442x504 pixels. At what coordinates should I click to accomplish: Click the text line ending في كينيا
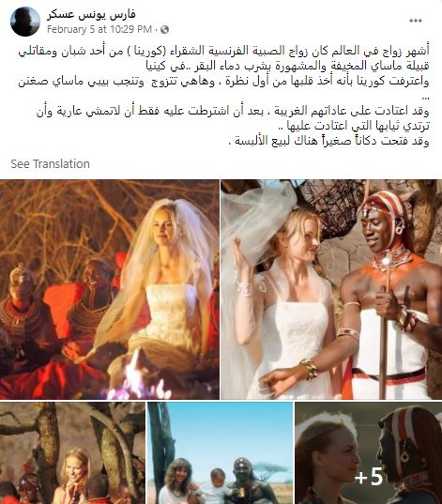[288, 67]
